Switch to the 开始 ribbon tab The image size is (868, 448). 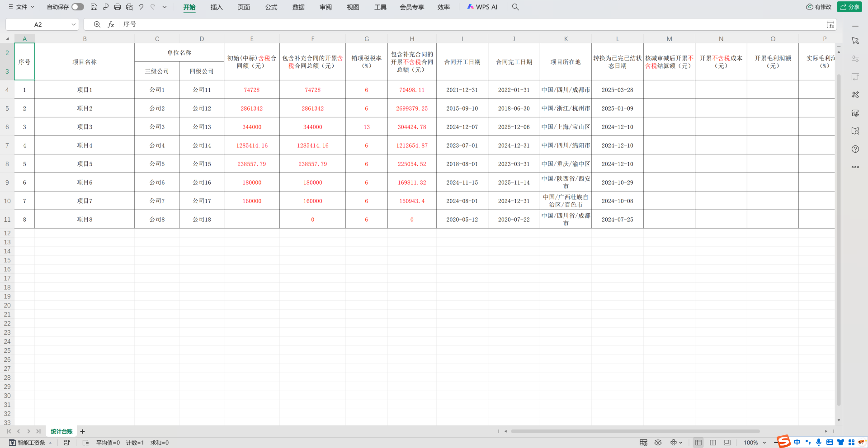pyautogui.click(x=189, y=7)
